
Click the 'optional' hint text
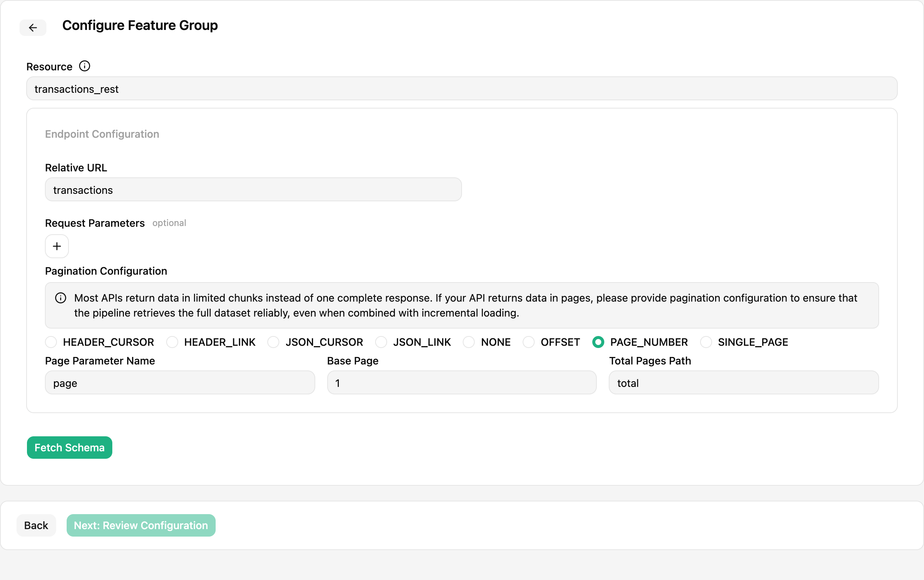[169, 223]
